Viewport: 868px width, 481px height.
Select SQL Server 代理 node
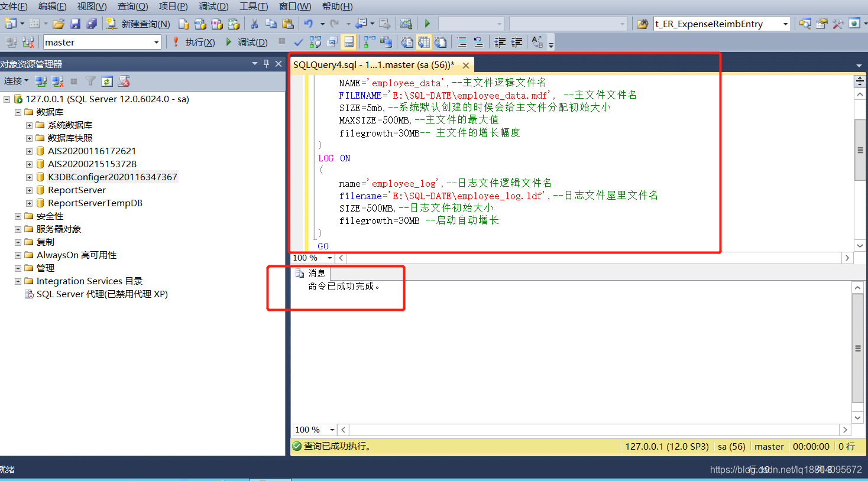pos(102,294)
